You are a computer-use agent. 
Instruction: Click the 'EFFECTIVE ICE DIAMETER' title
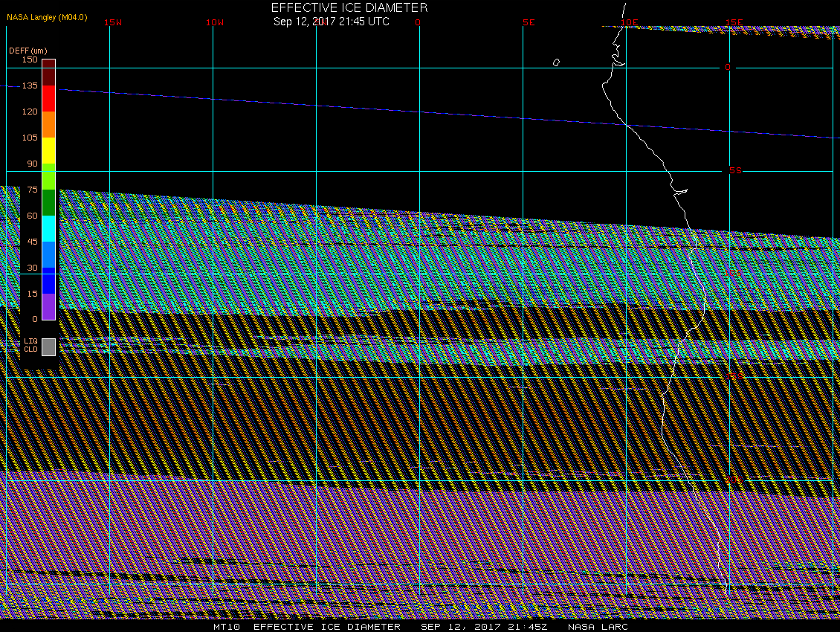[x=349, y=8]
